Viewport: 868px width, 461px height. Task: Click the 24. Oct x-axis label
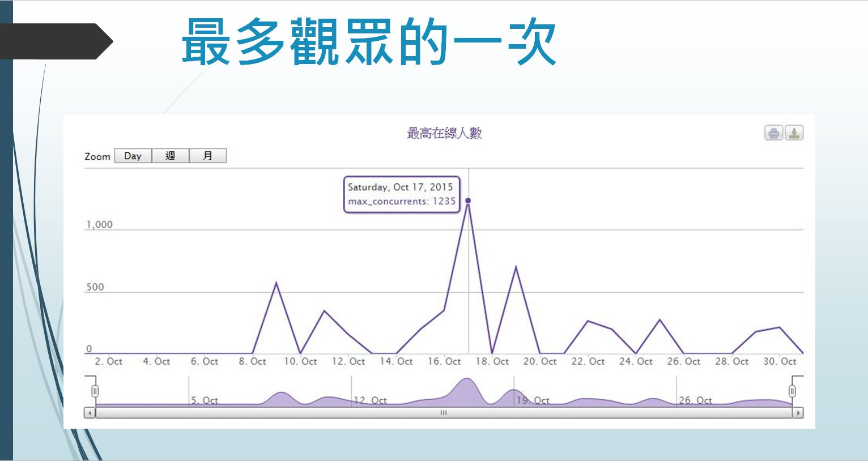click(636, 361)
